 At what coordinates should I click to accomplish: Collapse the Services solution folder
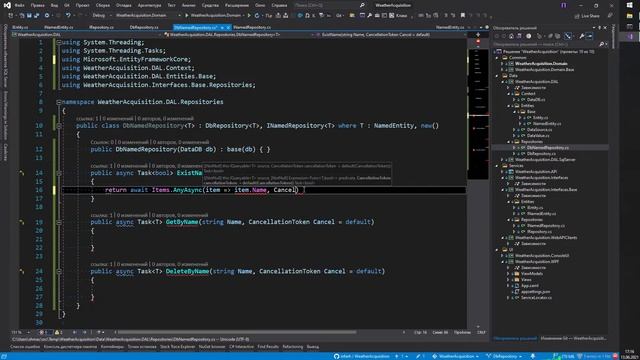[x=497, y=166]
